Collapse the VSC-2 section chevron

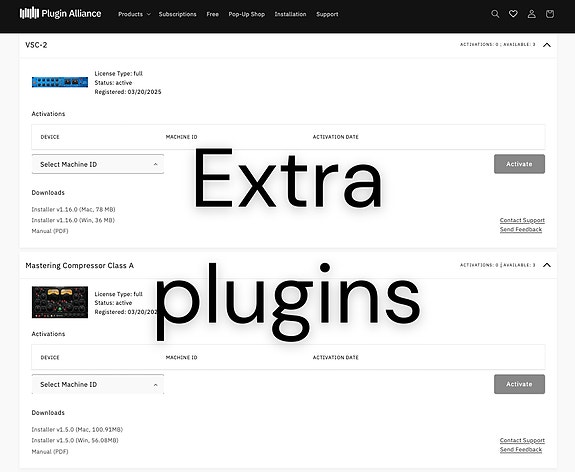click(547, 45)
